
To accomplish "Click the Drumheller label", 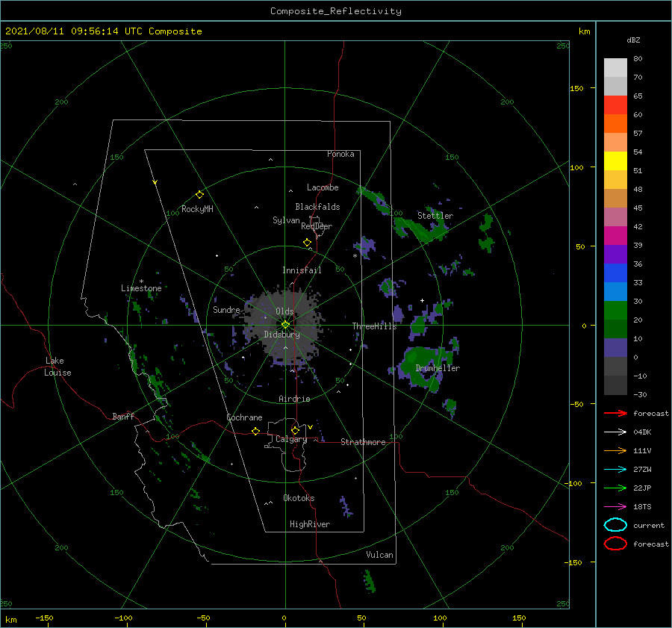I will point(438,368).
